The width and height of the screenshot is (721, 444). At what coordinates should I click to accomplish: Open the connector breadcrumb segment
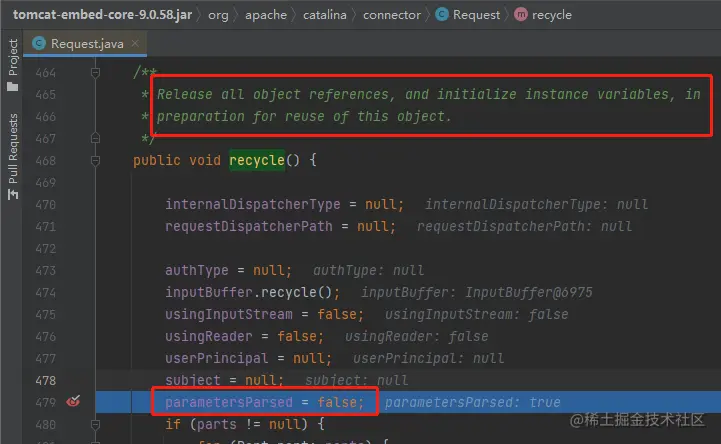point(392,15)
